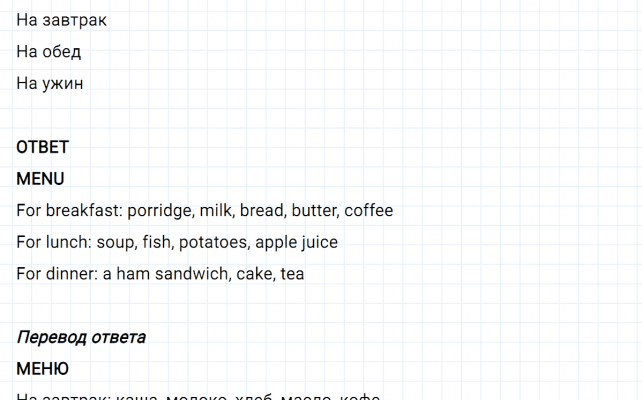Click the phrase 'apple juice'
The height and width of the screenshot is (400, 642).
(x=297, y=242)
